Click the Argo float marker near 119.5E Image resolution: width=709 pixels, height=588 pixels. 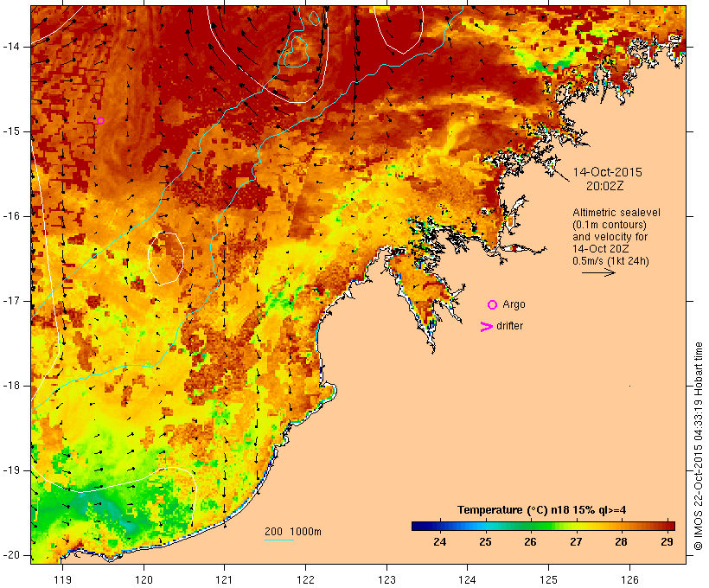click(x=101, y=121)
